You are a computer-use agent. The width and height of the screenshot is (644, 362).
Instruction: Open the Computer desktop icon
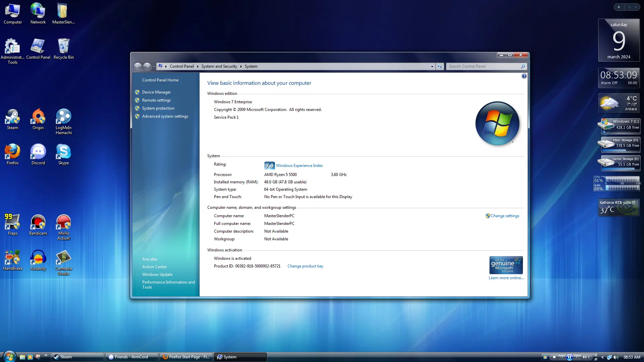point(13,14)
